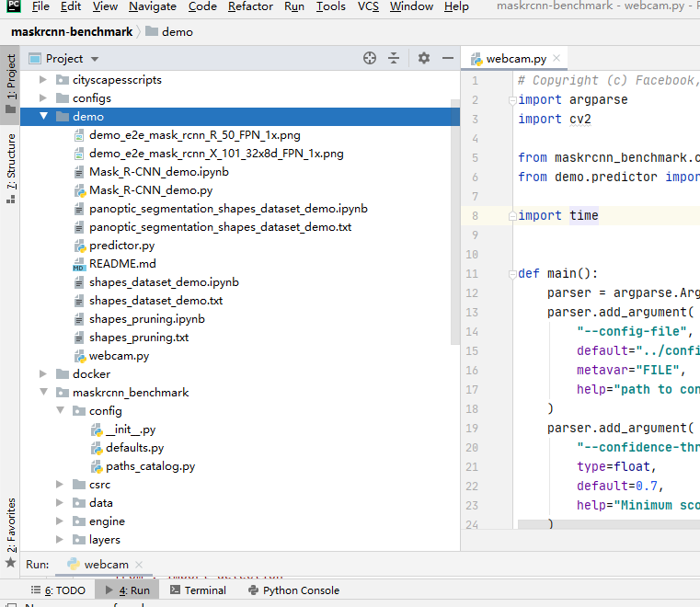Click on 'import time' code line
The image size is (700, 607).
click(557, 215)
